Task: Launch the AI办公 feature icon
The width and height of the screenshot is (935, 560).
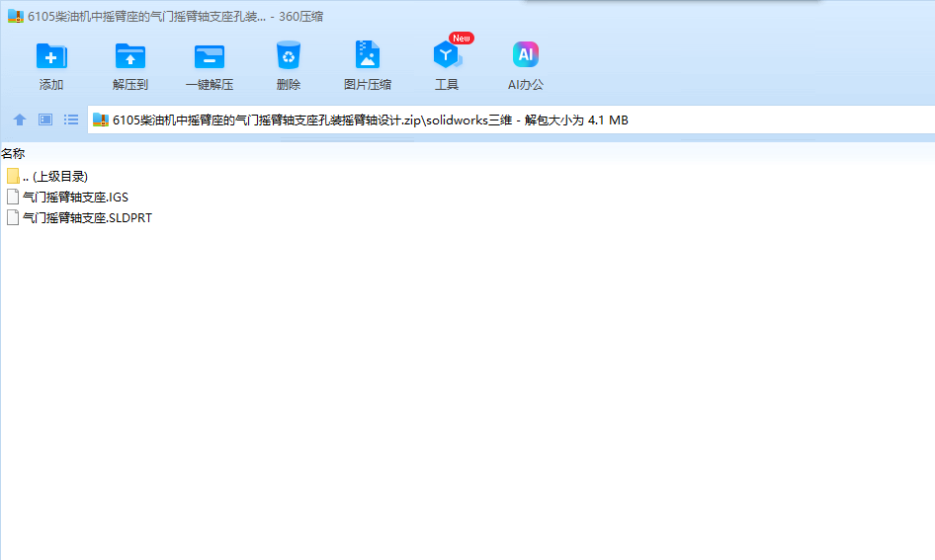Action: click(526, 54)
